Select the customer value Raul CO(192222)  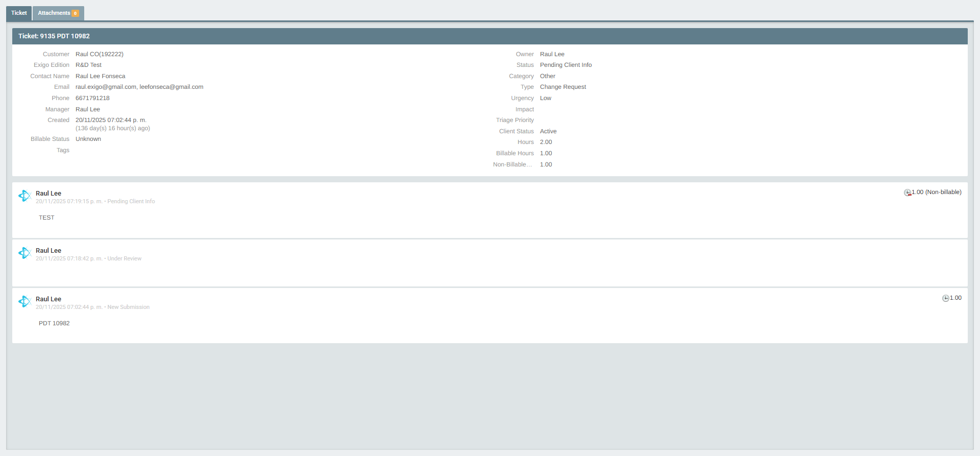coord(100,54)
